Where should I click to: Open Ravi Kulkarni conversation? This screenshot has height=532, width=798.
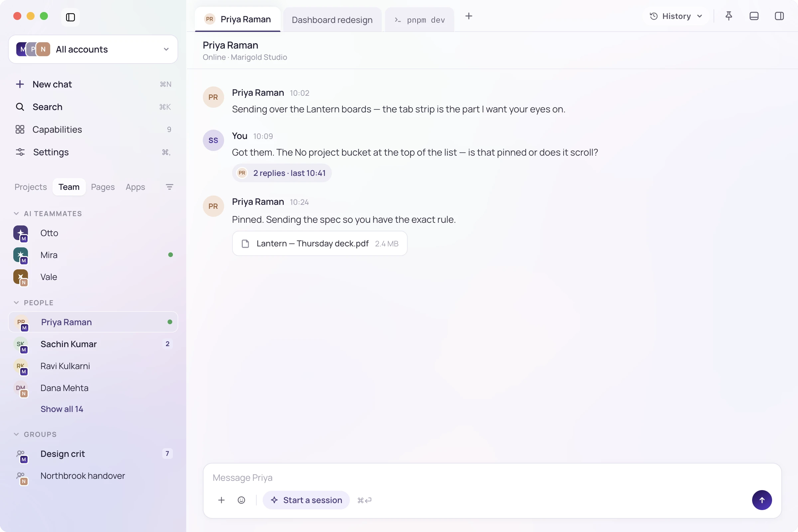[93, 366]
